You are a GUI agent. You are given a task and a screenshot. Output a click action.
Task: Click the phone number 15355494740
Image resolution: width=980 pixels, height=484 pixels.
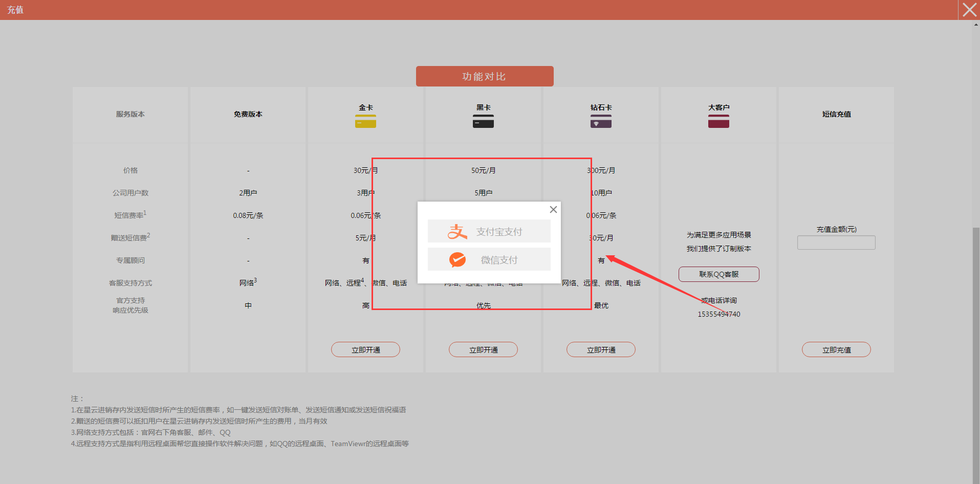(718, 314)
